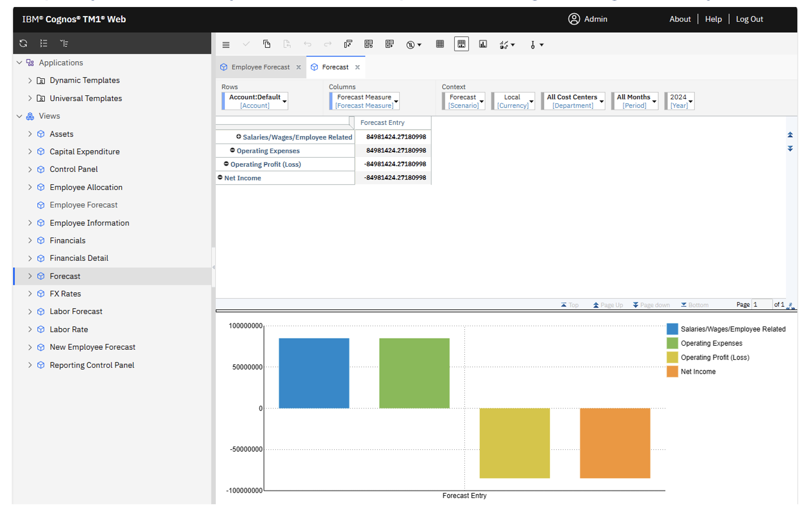812x513 pixels.
Task: Click the Undo icon
Action: pyautogui.click(x=308, y=44)
